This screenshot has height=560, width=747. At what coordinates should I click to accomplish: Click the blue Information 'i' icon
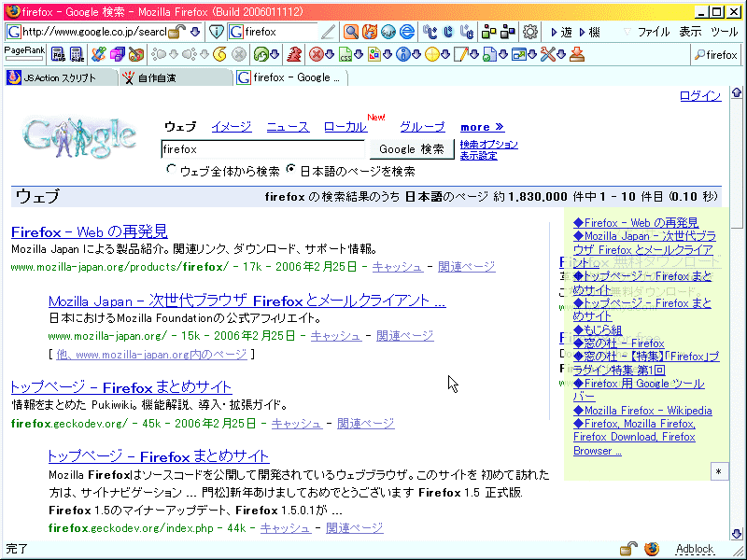(x=403, y=55)
